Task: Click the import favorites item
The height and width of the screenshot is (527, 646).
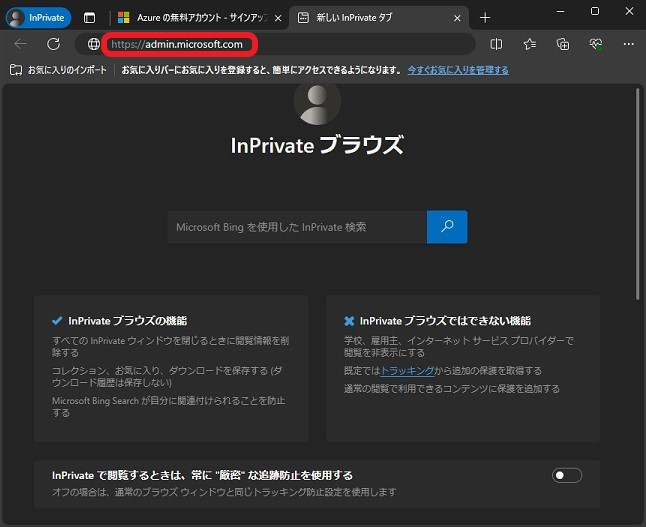Action: 59,70
